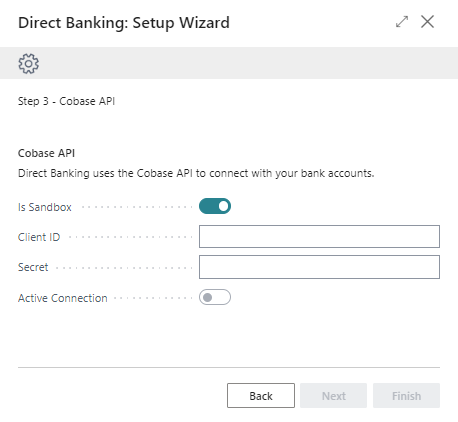
Task: Close the Direct Banking Setup Wizard
Action: coord(427,22)
